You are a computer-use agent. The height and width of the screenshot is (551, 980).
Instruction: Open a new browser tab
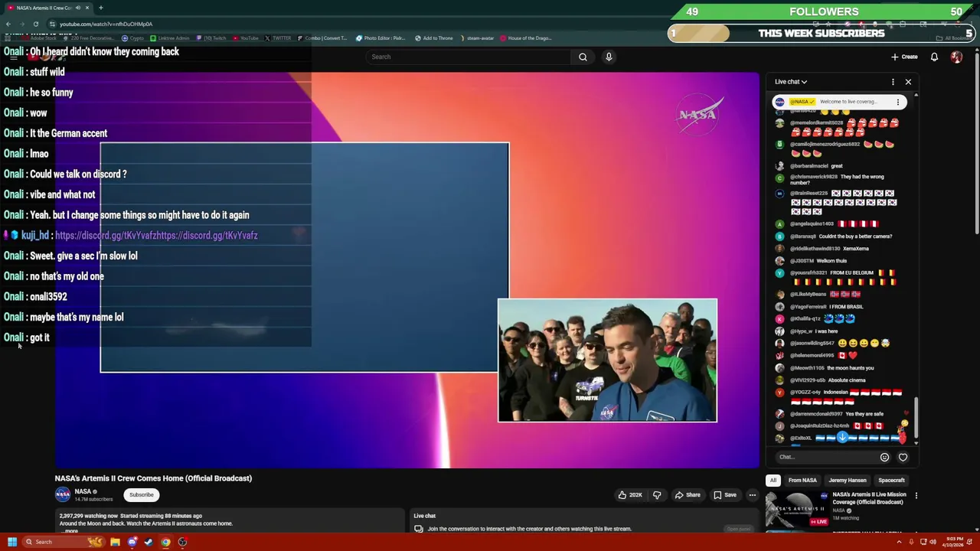[100, 8]
